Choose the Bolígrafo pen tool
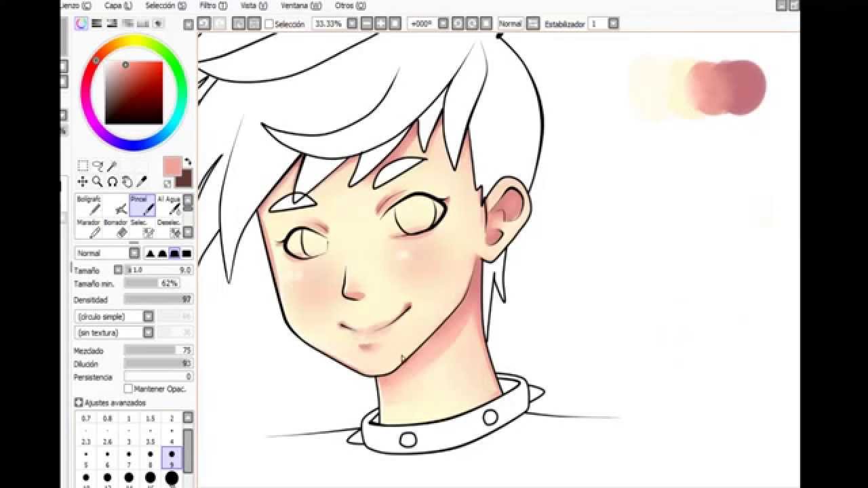 pyautogui.click(x=89, y=206)
